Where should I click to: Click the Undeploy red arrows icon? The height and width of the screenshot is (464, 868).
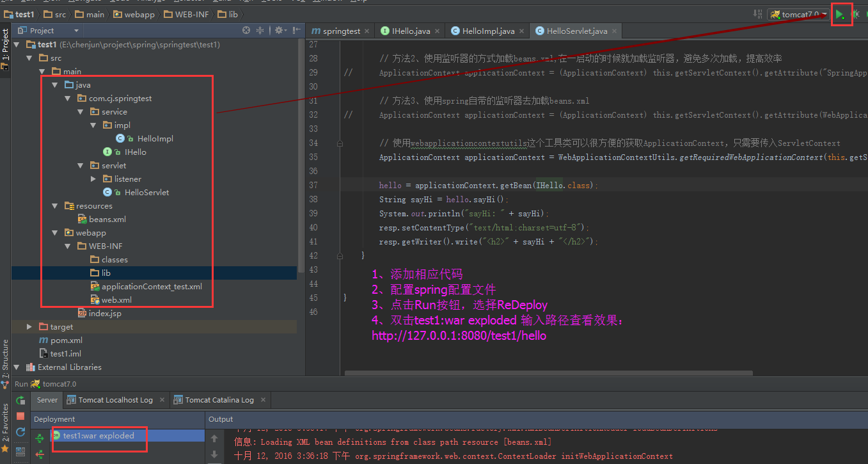coord(40,454)
